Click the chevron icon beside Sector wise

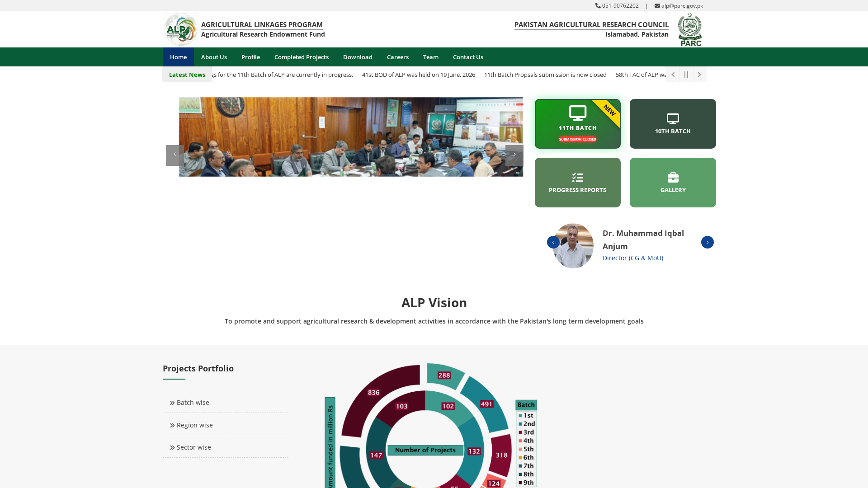click(x=172, y=448)
